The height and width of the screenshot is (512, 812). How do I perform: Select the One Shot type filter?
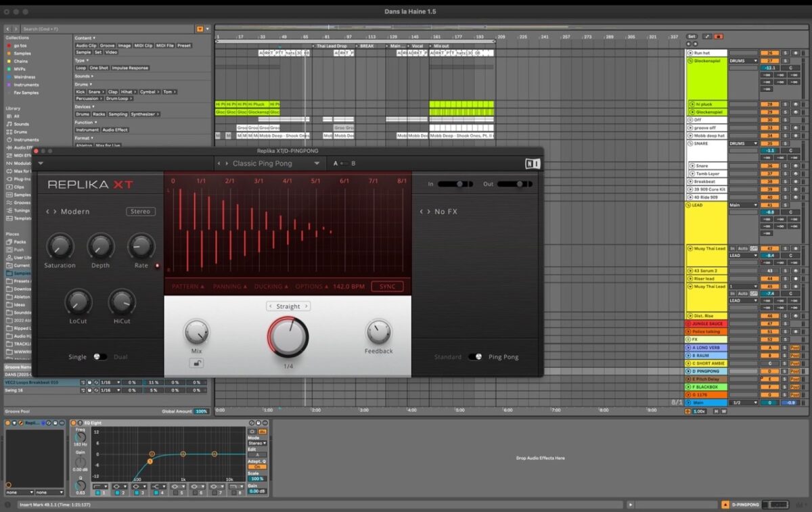(99, 68)
